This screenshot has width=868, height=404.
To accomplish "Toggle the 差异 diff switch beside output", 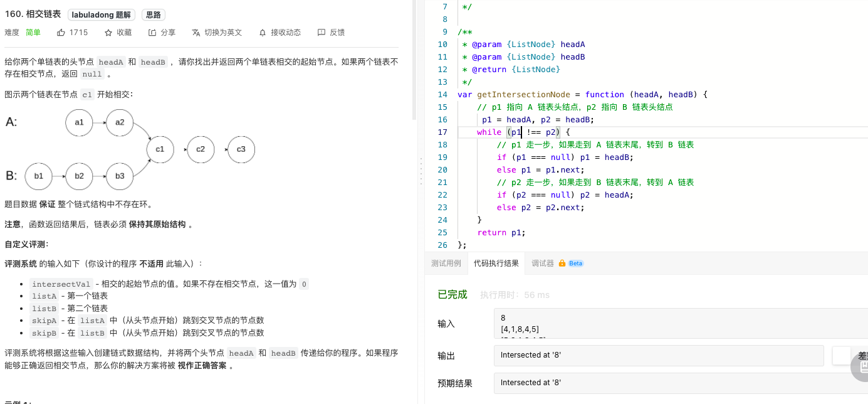I will pos(842,355).
